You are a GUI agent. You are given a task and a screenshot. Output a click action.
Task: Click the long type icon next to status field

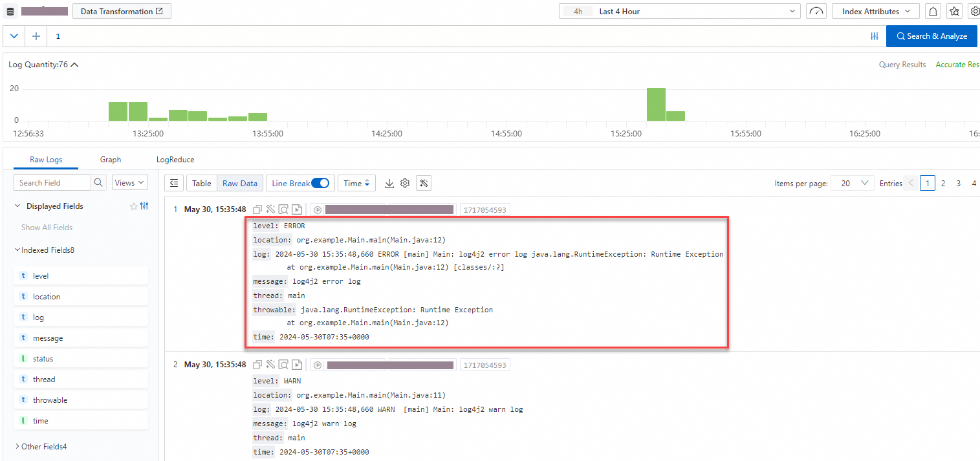pyautogui.click(x=24, y=359)
